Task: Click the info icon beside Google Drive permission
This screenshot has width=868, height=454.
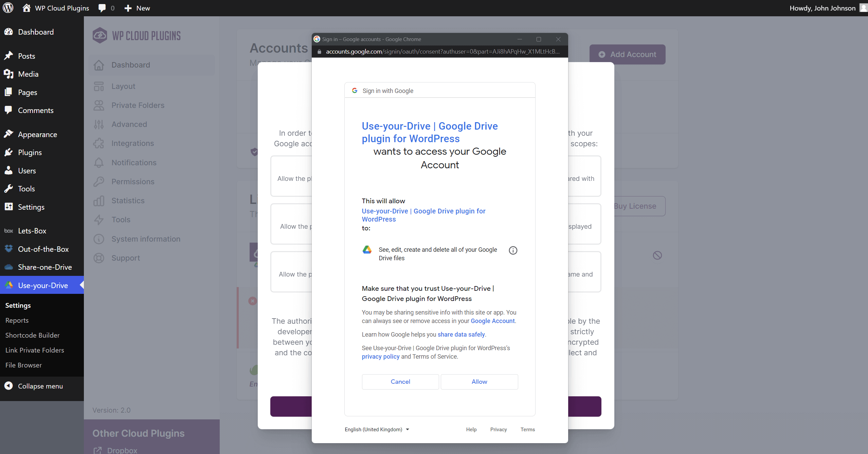Action: (513, 250)
